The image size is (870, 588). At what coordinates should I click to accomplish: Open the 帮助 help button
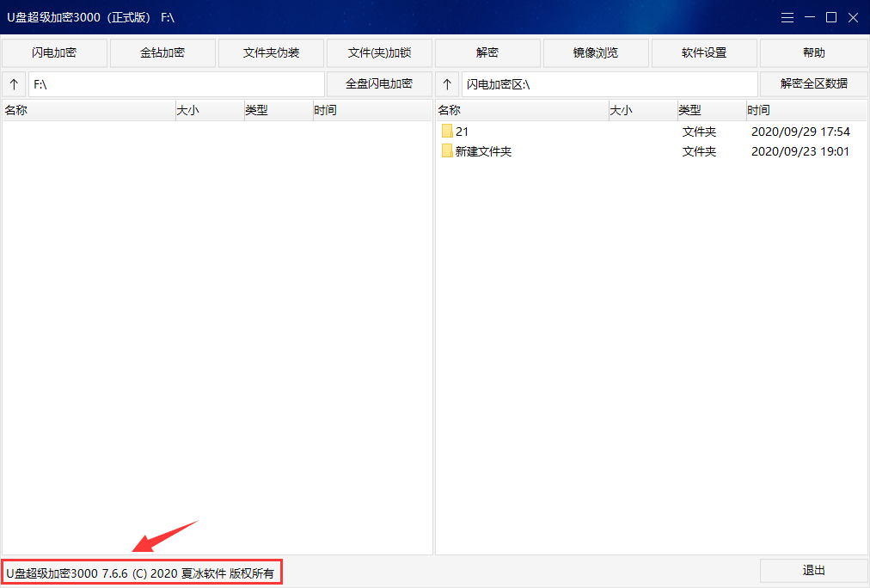point(813,52)
